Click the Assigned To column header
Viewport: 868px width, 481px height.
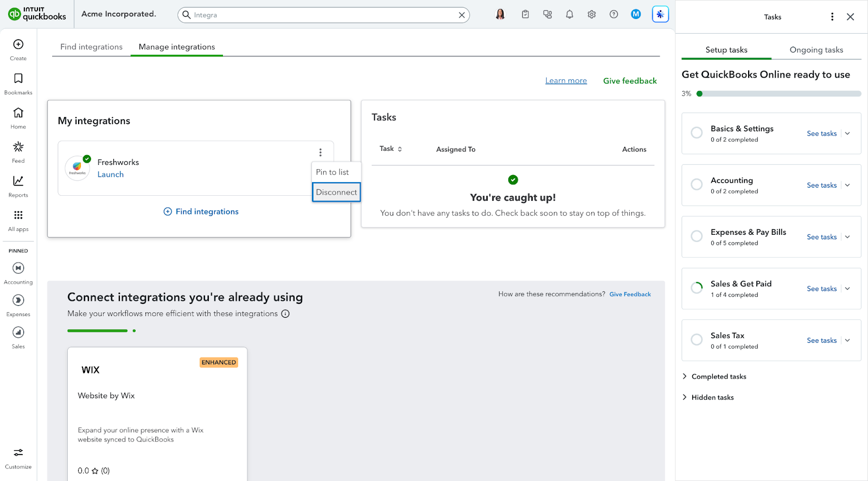click(x=456, y=149)
